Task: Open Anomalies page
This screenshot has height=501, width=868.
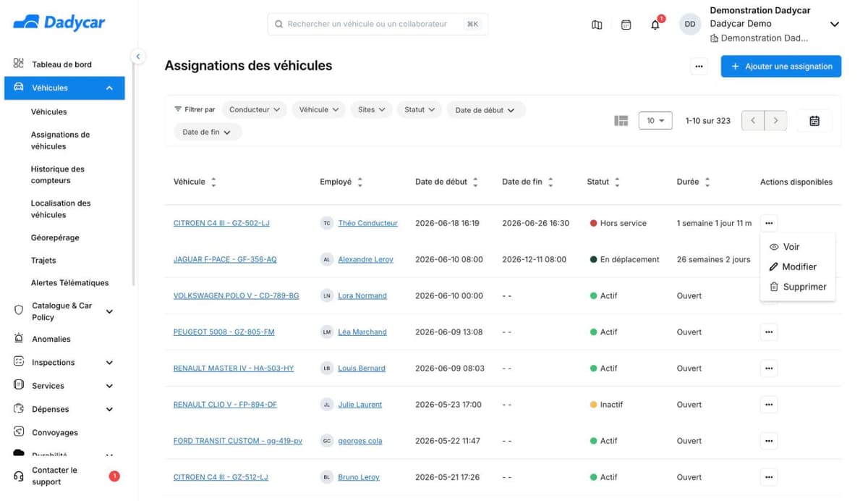Action: click(51, 339)
